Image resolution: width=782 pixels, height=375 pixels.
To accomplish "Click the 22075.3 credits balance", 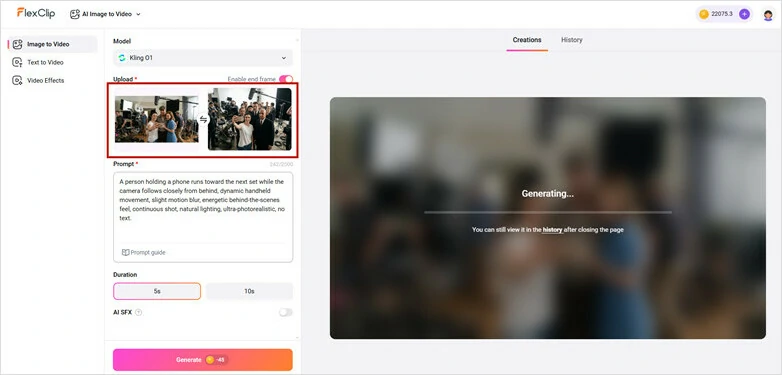I will 722,14.
